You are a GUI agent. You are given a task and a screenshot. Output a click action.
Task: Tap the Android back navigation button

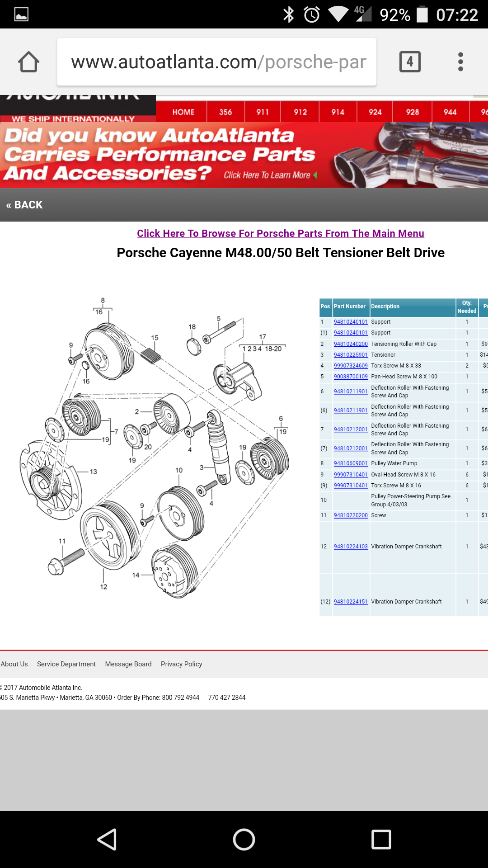(108, 840)
